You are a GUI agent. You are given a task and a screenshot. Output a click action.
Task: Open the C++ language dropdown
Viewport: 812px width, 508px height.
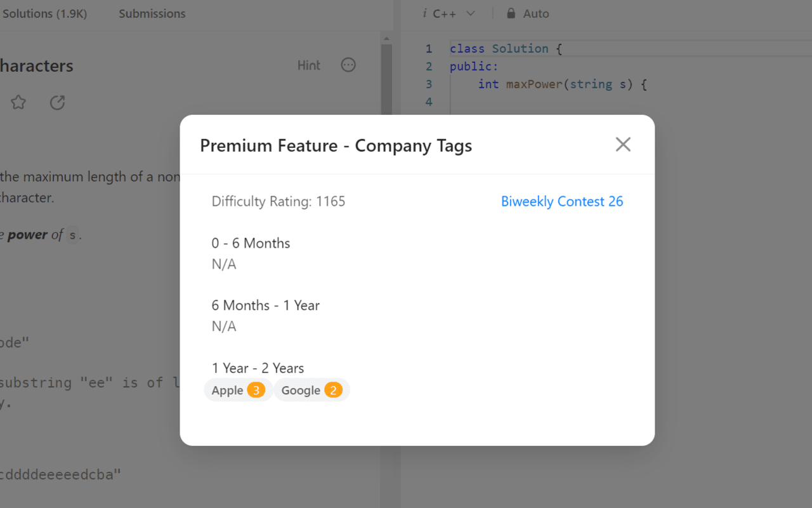(470, 13)
